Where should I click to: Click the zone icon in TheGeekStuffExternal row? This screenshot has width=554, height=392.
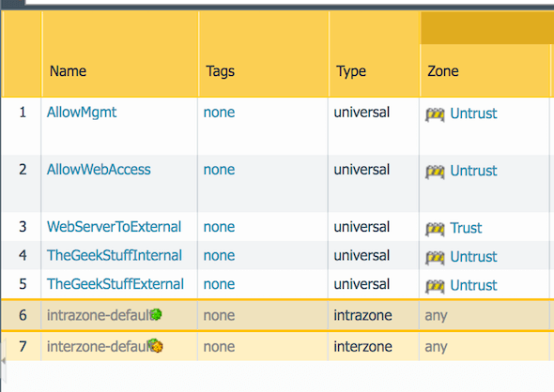point(435,286)
